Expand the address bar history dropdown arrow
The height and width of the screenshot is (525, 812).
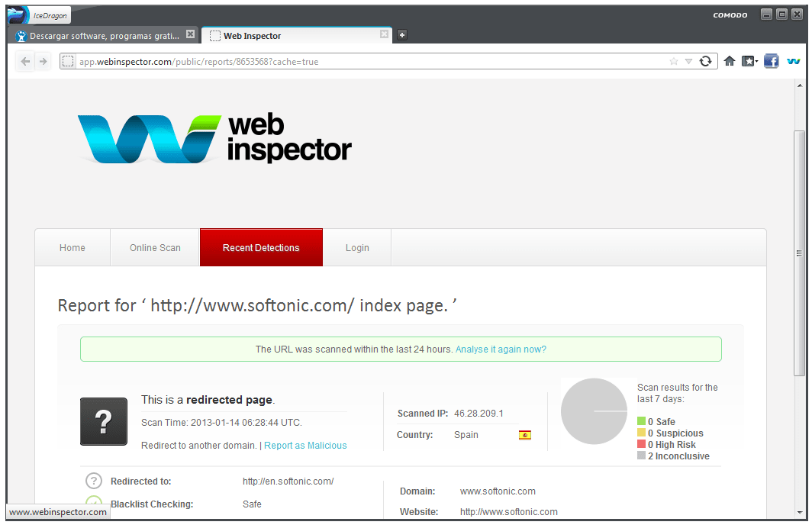(688, 61)
